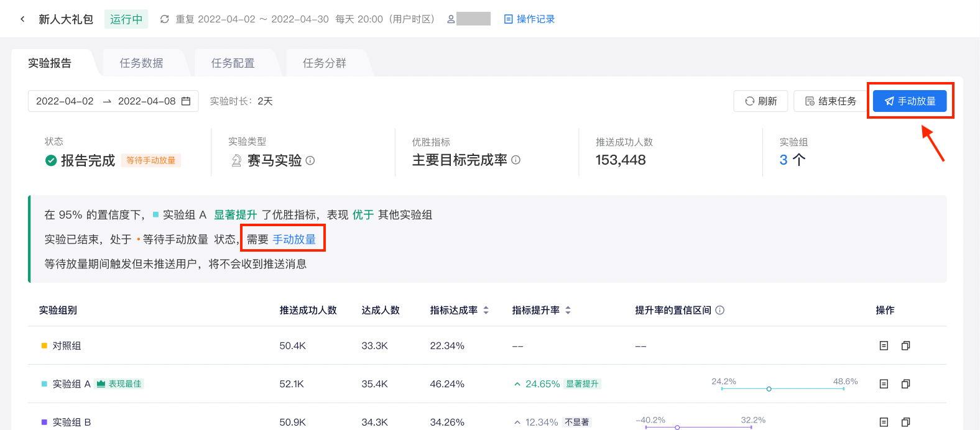Open details icon for 实验组 A row
The height and width of the screenshot is (430, 980).
pos(884,384)
